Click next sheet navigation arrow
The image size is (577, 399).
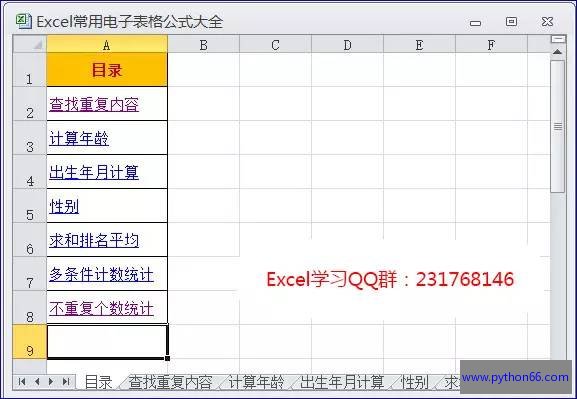(51, 382)
